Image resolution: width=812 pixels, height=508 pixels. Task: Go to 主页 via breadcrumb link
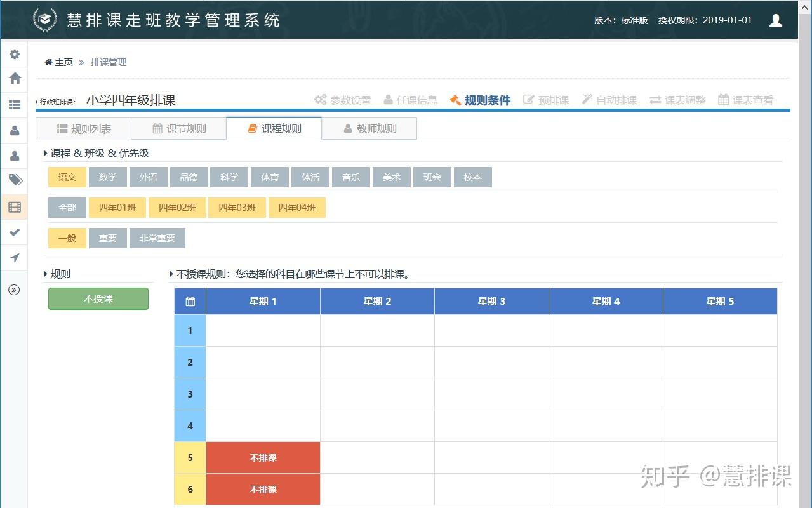point(59,62)
